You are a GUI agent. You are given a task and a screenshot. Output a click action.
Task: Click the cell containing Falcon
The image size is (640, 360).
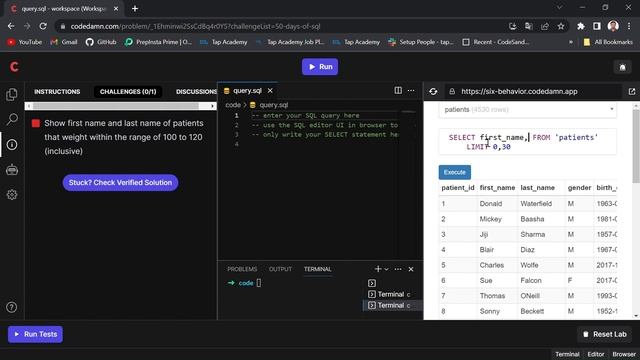542,280
